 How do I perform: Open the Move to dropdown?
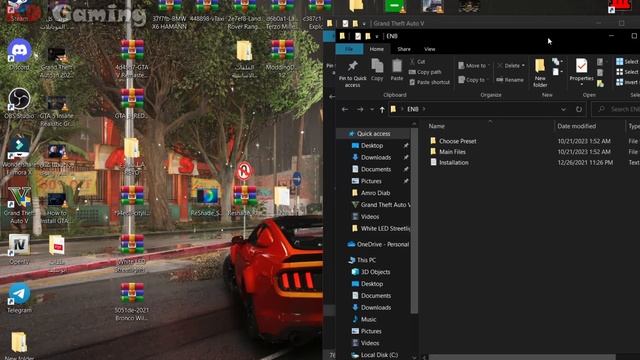point(473,65)
